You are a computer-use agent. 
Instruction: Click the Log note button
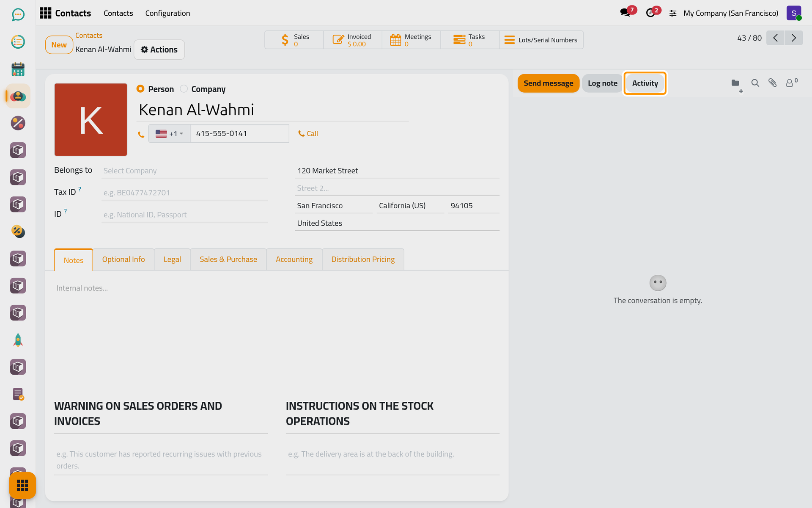pos(602,83)
